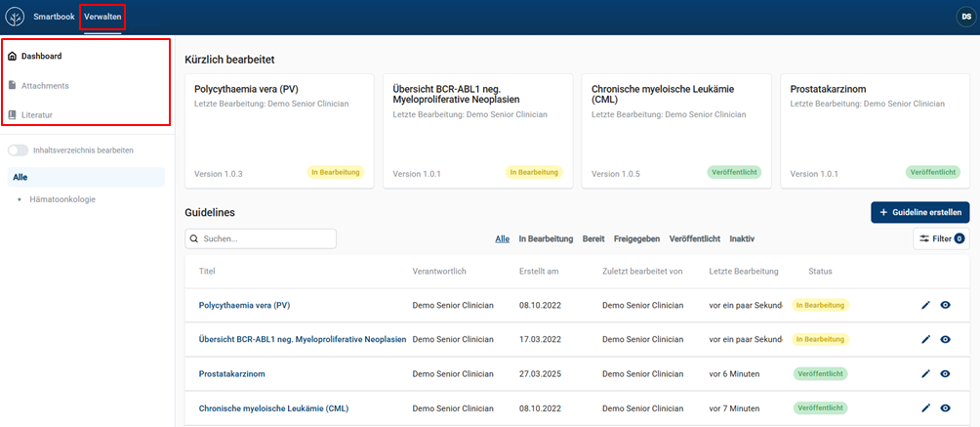The image size is (980, 427).
Task: Filter guidelines by In Bearbeitung tab
Action: pos(546,238)
